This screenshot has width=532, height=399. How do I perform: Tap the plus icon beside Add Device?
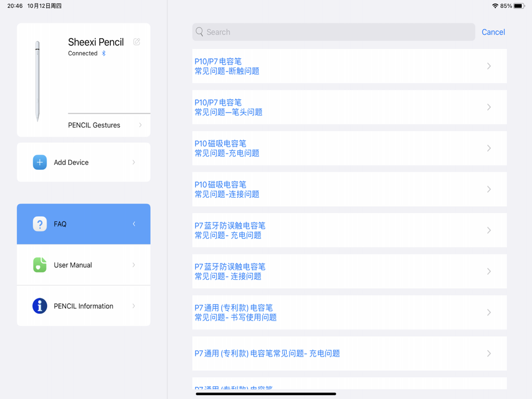point(39,162)
